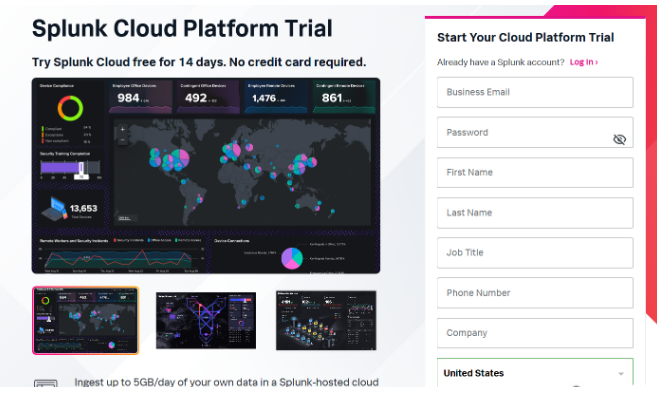Viewport: 657px width, 408px height.
Task: Focus the Business Email field
Action: (535, 92)
